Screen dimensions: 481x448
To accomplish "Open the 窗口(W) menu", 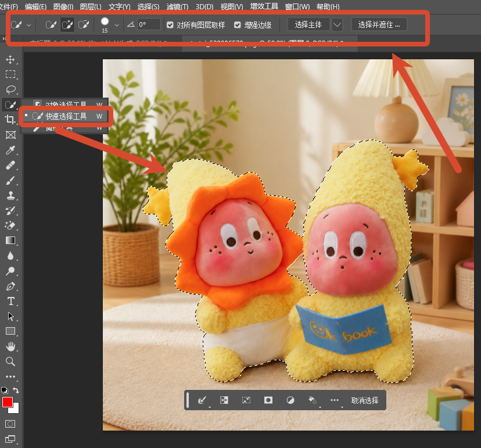I will point(297,6).
